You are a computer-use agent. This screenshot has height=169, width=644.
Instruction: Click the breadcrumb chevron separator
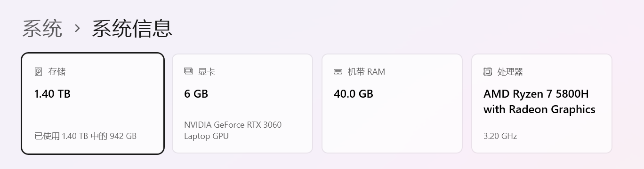pos(78,29)
